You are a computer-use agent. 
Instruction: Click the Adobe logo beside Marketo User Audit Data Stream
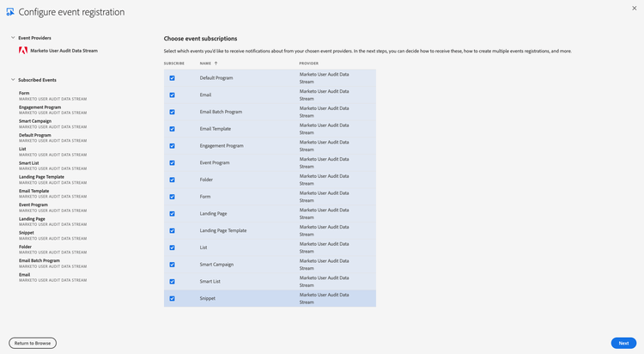click(x=23, y=51)
